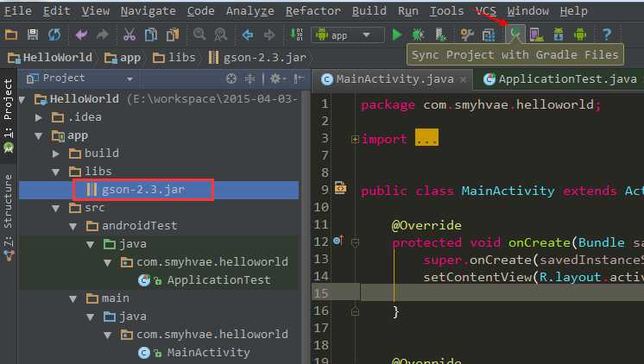The width and height of the screenshot is (644, 364).
Task: Click the Redo arrow icon
Action: [102, 35]
